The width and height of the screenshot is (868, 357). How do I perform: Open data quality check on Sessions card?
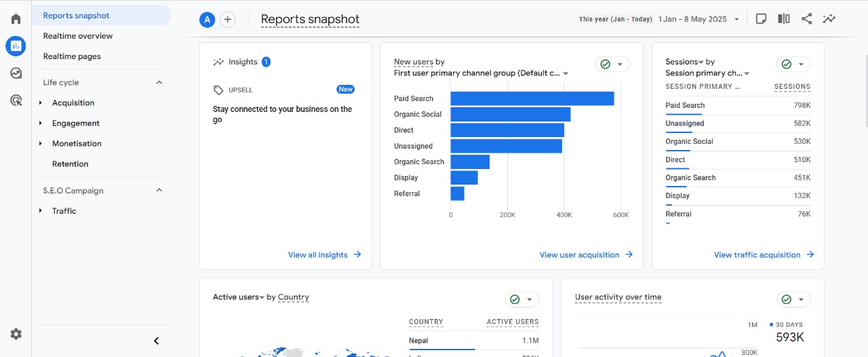point(793,64)
